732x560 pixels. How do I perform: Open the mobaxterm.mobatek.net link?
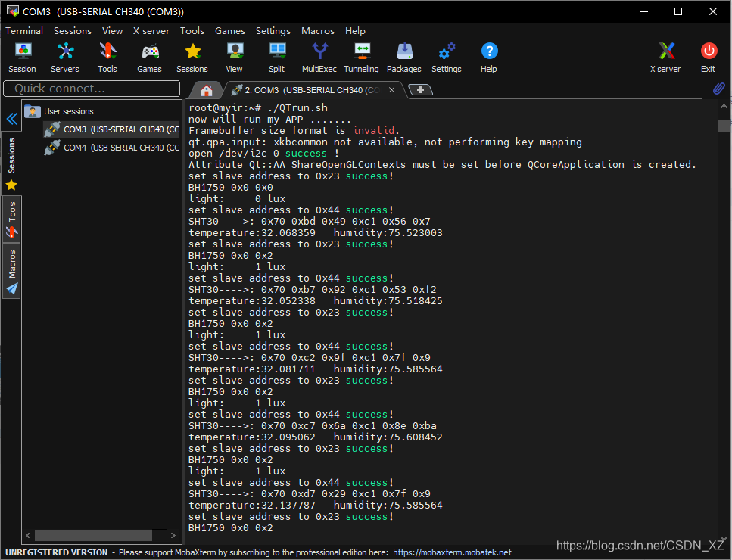pyautogui.click(x=452, y=552)
